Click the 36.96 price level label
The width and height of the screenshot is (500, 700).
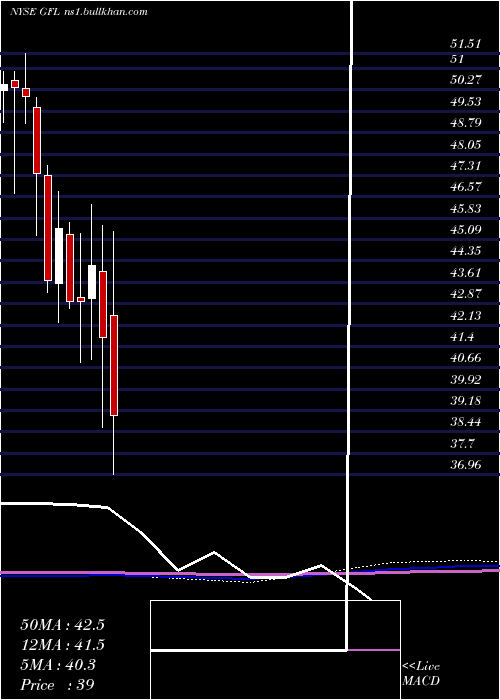[467, 465]
